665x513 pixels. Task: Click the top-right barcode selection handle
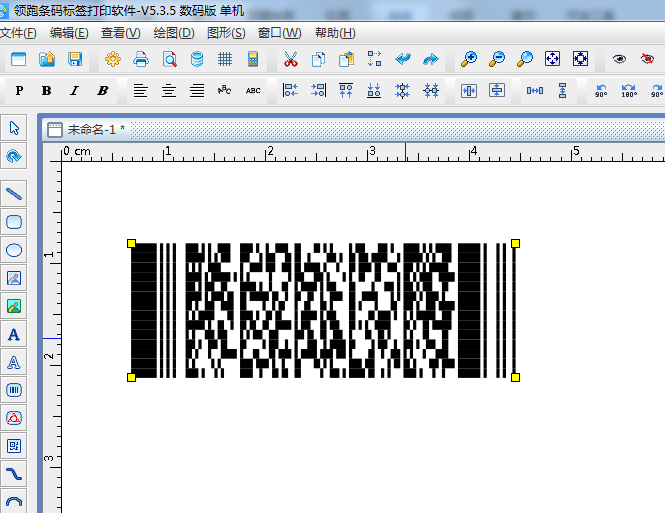515,243
